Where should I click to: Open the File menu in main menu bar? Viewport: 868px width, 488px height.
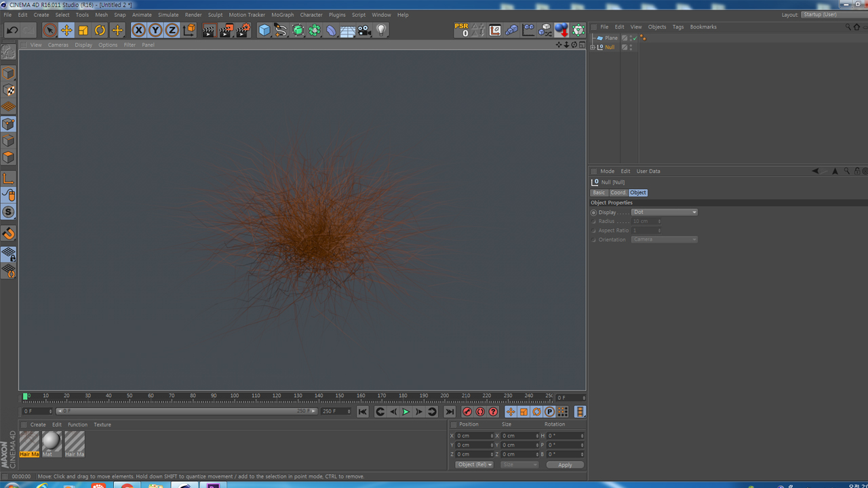[x=7, y=14]
